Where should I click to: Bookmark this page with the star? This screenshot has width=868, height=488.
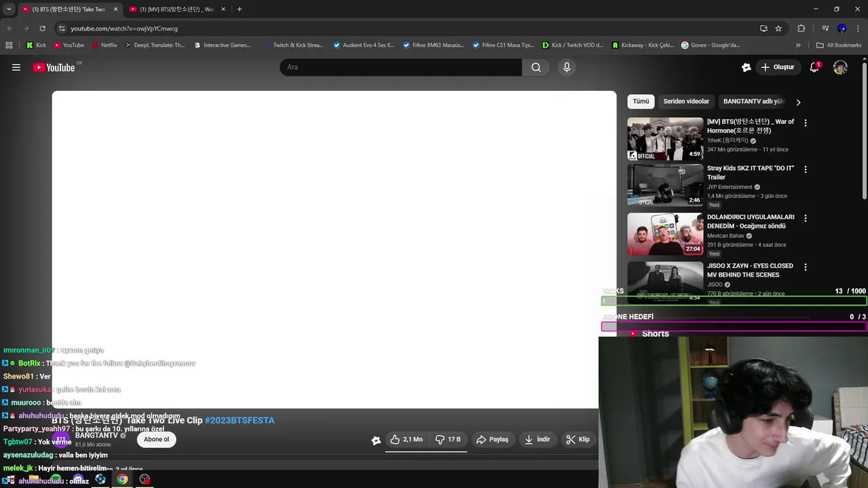pyautogui.click(x=778, y=28)
